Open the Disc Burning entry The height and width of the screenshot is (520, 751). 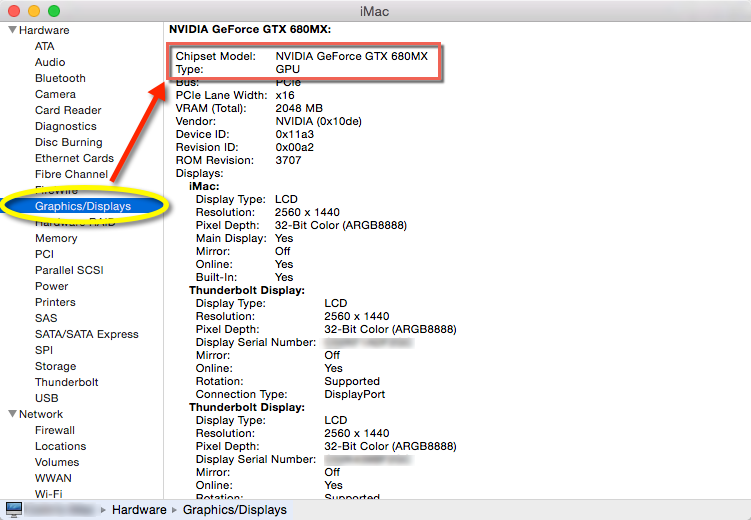[68, 142]
